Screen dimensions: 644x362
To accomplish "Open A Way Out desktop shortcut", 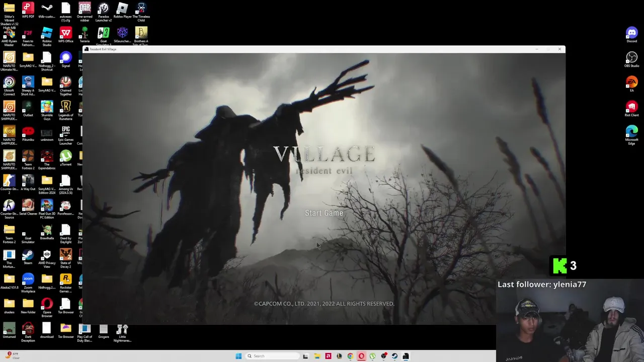I will click(x=28, y=183).
